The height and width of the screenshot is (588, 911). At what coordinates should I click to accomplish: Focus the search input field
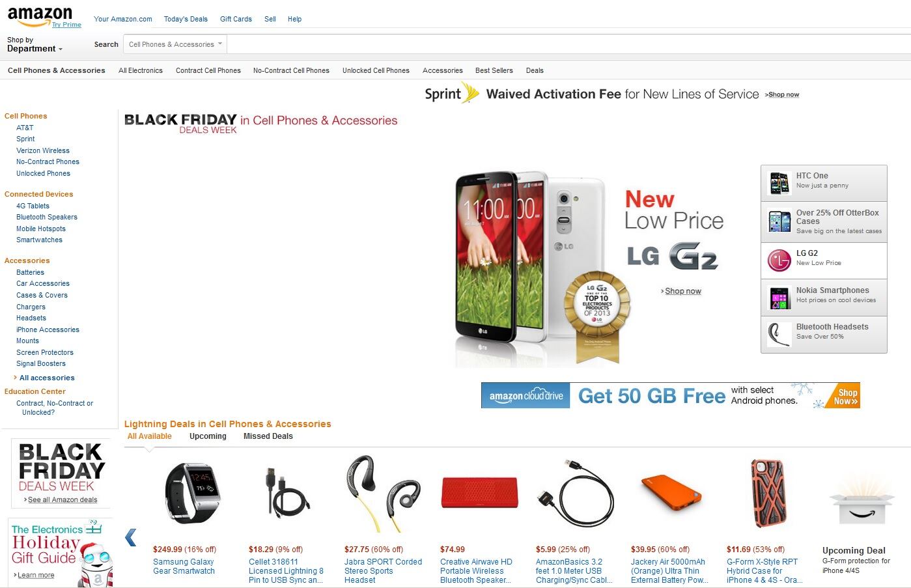coord(567,44)
